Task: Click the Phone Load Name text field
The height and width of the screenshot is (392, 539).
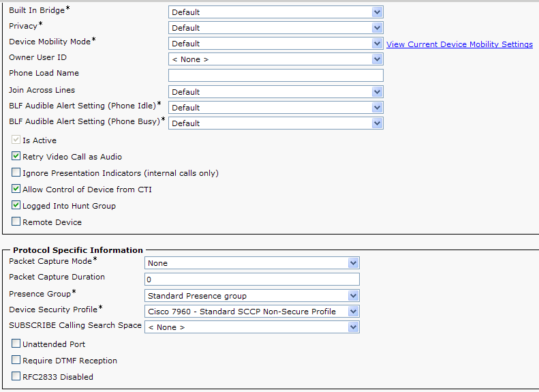Action: coord(275,75)
